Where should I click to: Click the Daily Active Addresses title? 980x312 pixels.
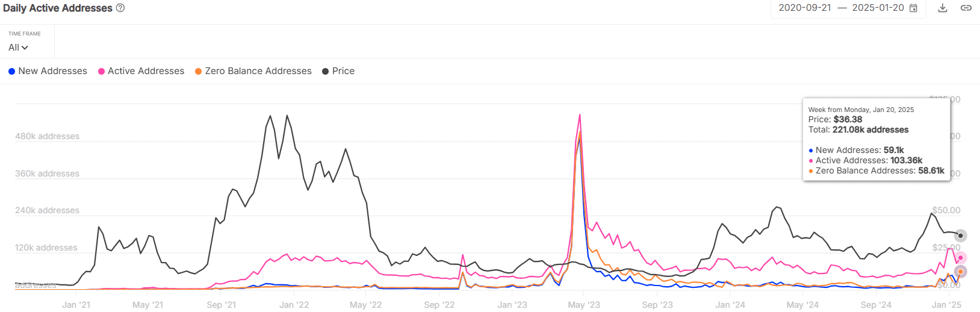click(58, 8)
